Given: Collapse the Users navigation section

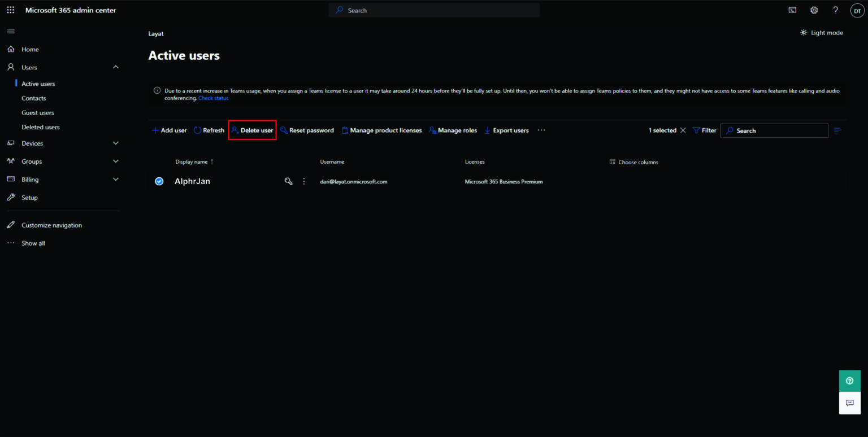Looking at the screenshot, I should click(116, 67).
